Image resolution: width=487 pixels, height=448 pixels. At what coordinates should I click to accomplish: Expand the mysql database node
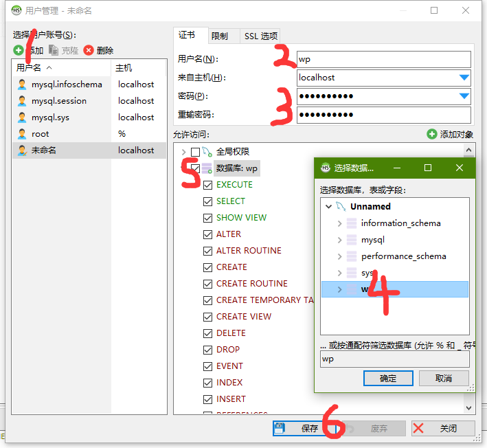pyautogui.click(x=339, y=240)
